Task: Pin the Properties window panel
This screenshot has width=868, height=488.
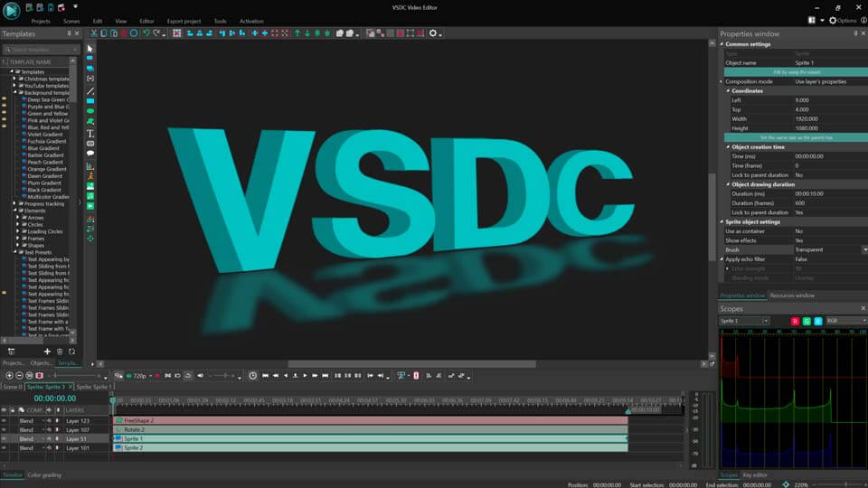Action: 855,33
